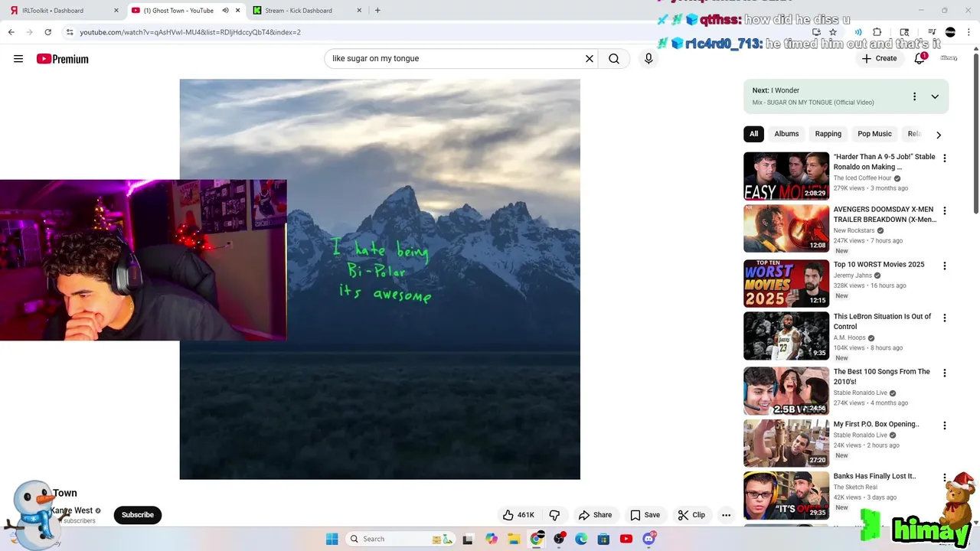Select the Rapping filter chip
Viewport: 980px width, 551px height.
(828, 134)
